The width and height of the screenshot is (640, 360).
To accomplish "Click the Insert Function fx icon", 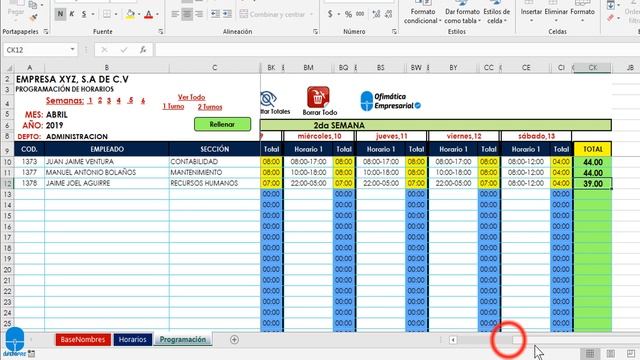I will [x=143, y=50].
